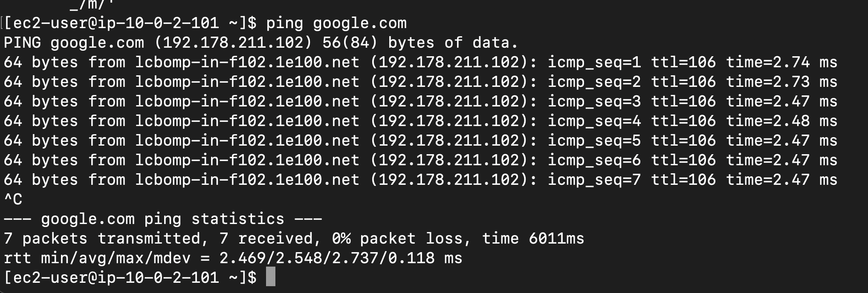Click the 'google.com ping statistics' header
This screenshot has height=293, width=868.
tap(162, 219)
